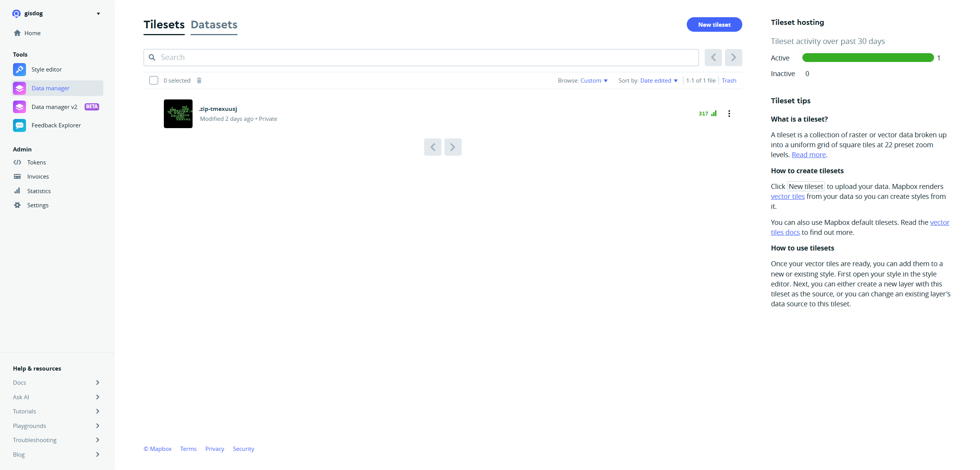Click the green Active tileset bar
This screenshot has width=980, height=470.
click(x=867, y=58)
